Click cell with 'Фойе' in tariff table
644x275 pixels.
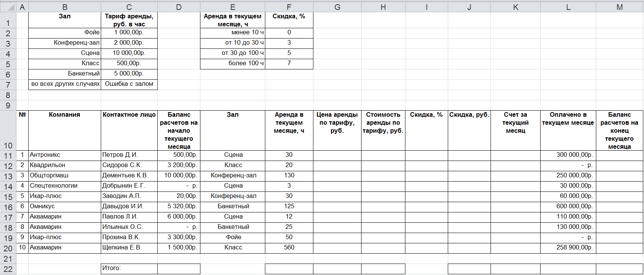pos(65,33)
